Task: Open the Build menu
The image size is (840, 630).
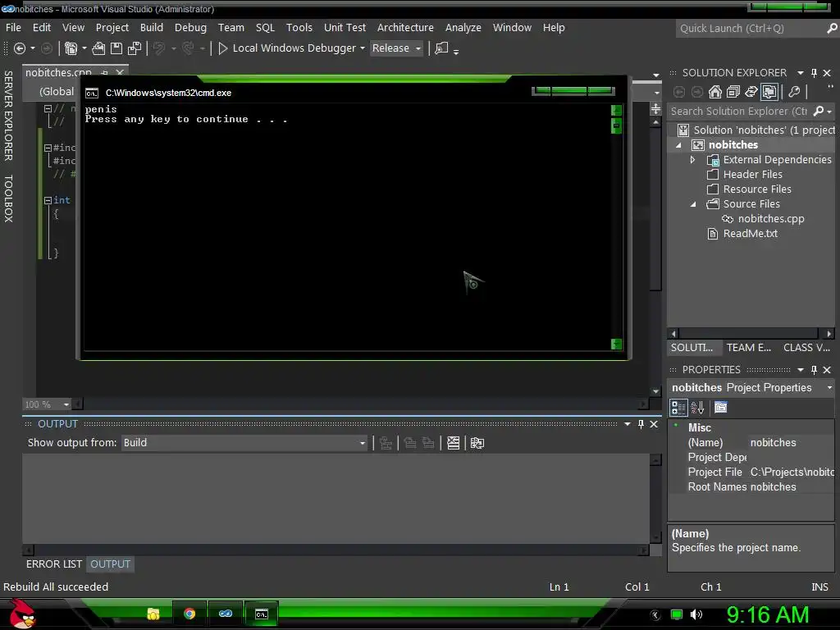Action: (x=152, y=27)
